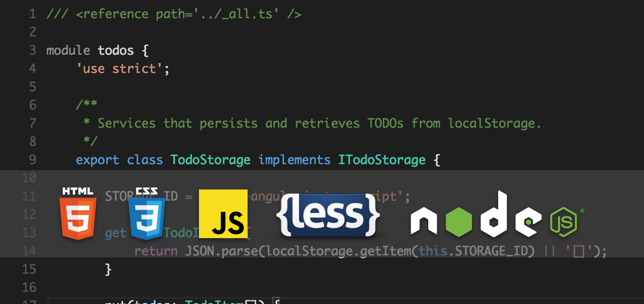Click the return keyword on line 14
The width and height of the screenshot is (644, 304).
[156, 251]
